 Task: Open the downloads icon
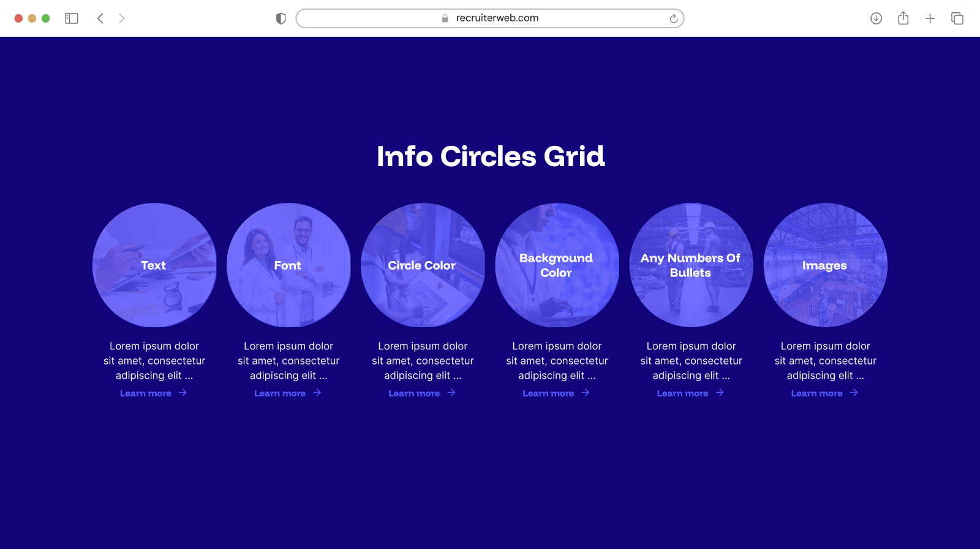point(876,18)
